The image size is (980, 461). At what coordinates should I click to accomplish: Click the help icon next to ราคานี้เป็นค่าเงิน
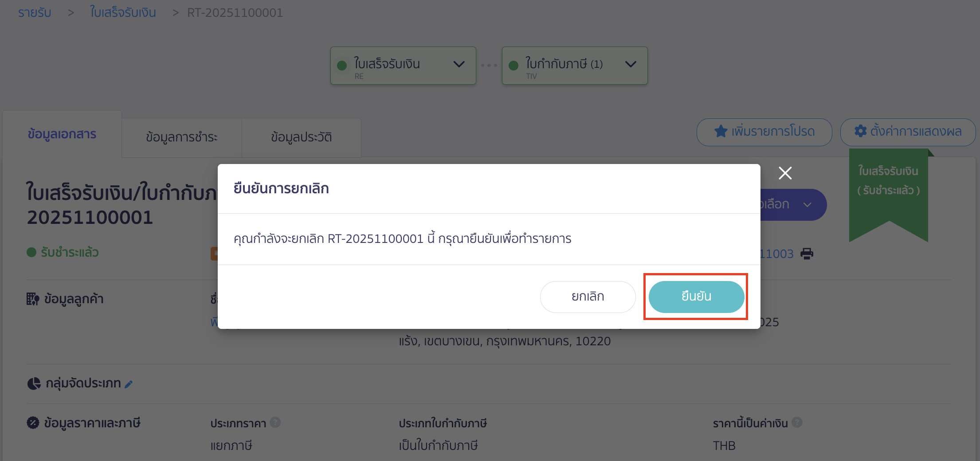click(x=797, y=422)
